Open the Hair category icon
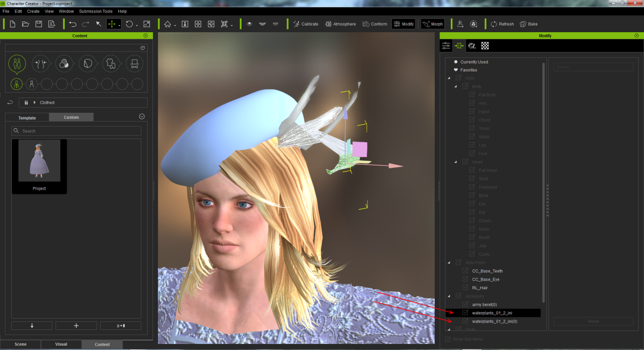The height and width of the screenshot is (350, 644). [88, 64]
